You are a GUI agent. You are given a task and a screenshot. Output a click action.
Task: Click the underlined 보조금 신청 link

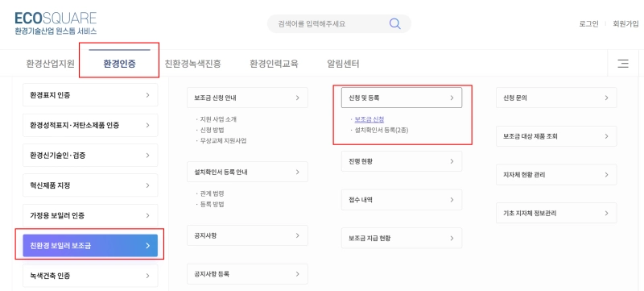(369, 119)
